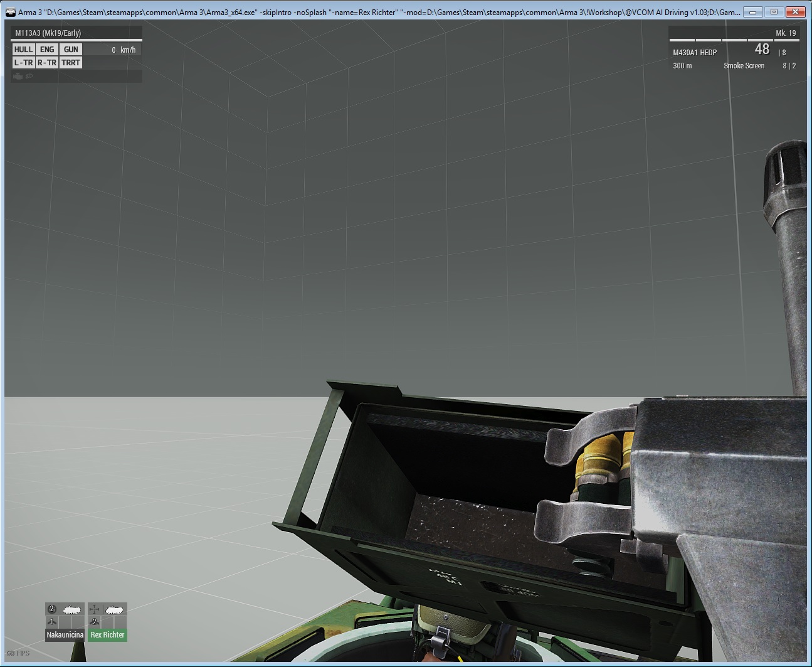Click the circled number 2 commander icon
Viewport: 812px width, 667px height.
pyautogui.click(x=52, y=609)
